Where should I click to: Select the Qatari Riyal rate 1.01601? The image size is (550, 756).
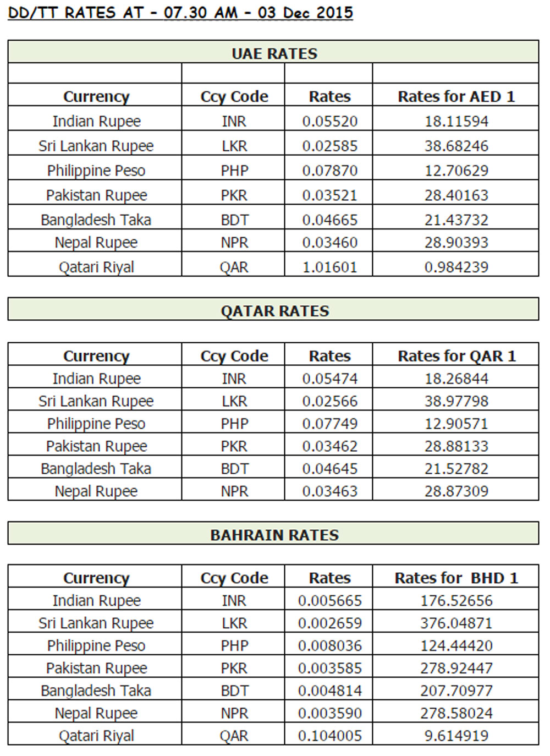pyautogui.click(x=329, y=267)
